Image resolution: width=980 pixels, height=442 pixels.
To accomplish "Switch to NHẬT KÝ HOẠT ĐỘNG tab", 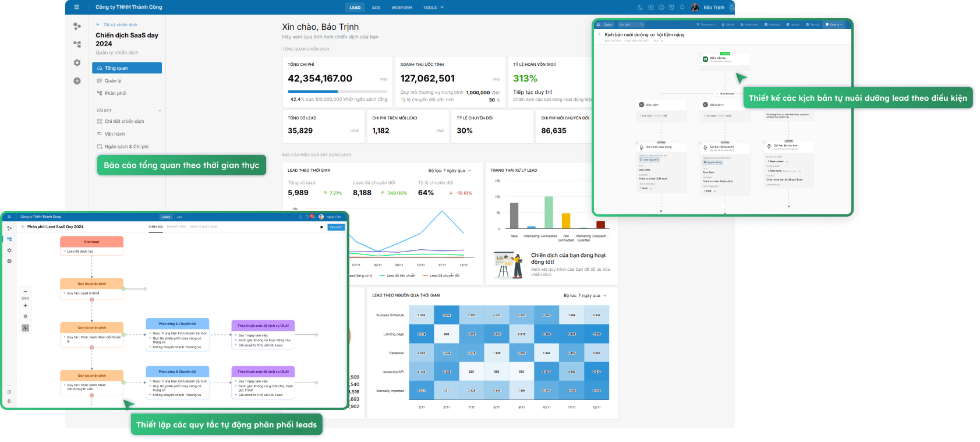I will coord(204,227).
